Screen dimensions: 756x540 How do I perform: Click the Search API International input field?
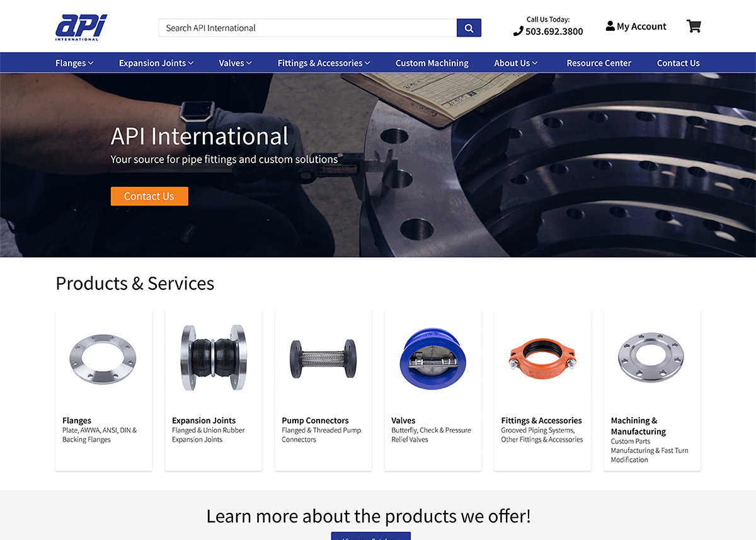pyautogui.click(x=302, y=28)
